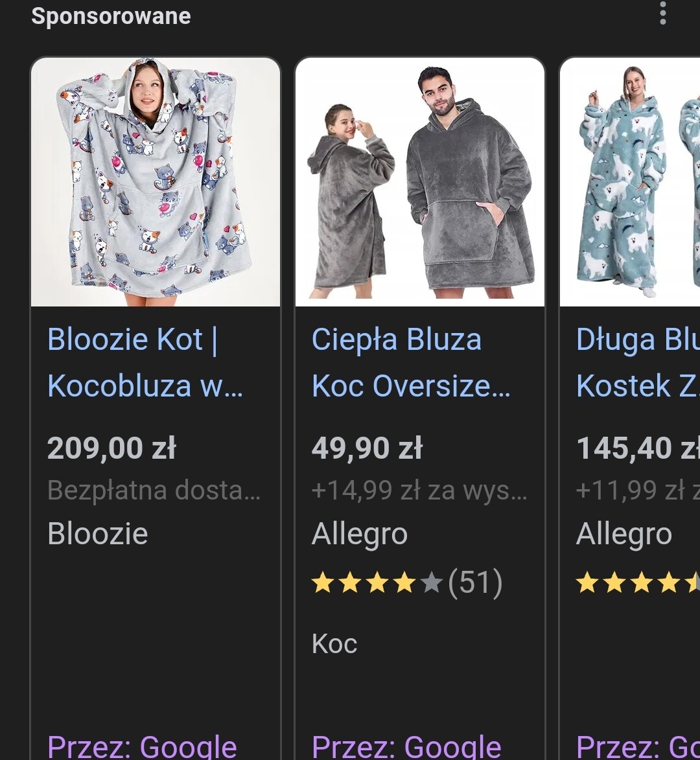Click the 209,00 zł price

111,448
